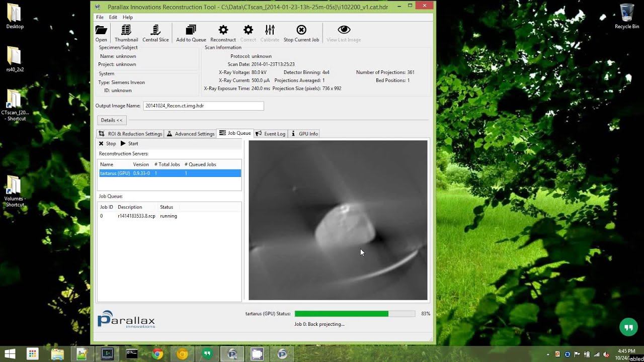Generate a Thumbnail from the toolbar
Screen dimensions: 644x362
pos(126,33)
